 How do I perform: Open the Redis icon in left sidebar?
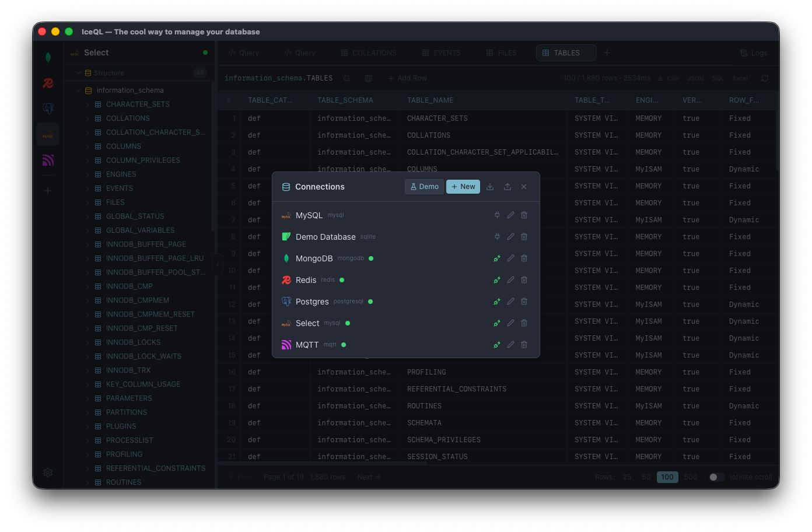tap(48, 83)
